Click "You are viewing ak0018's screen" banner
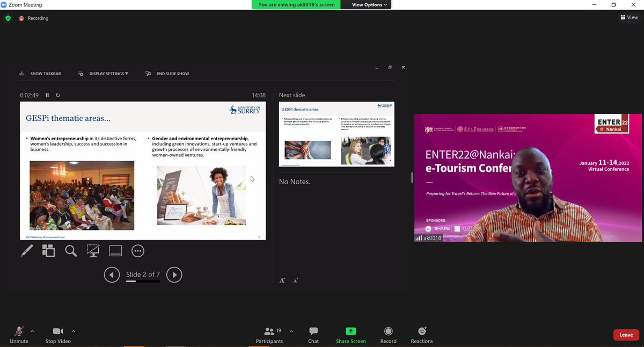This screenshot has width=644, height=347. click(297, 5)
